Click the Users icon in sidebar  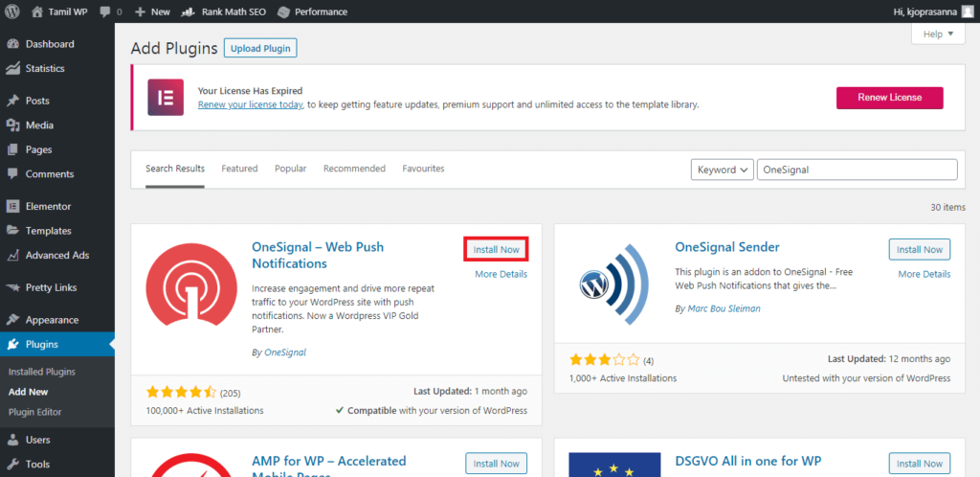12,440
